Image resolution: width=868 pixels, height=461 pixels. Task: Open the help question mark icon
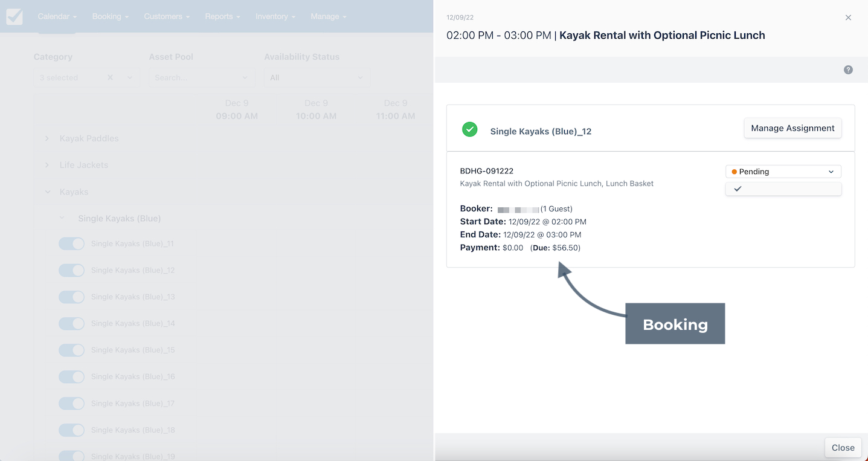[848, 70]
